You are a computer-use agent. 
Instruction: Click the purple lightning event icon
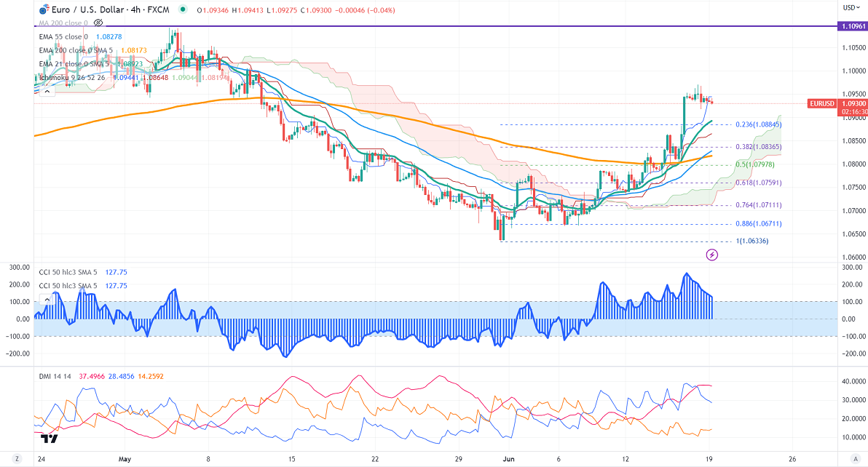712,255
